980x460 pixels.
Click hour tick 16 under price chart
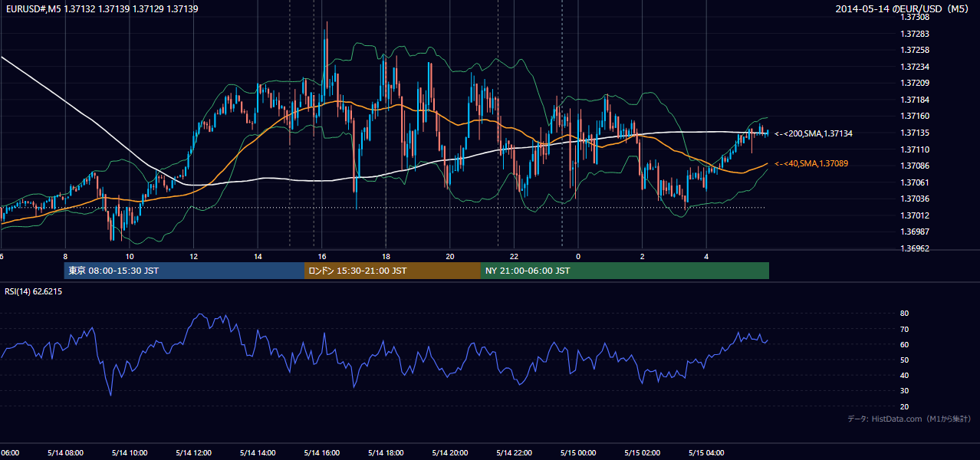(322, 257)
